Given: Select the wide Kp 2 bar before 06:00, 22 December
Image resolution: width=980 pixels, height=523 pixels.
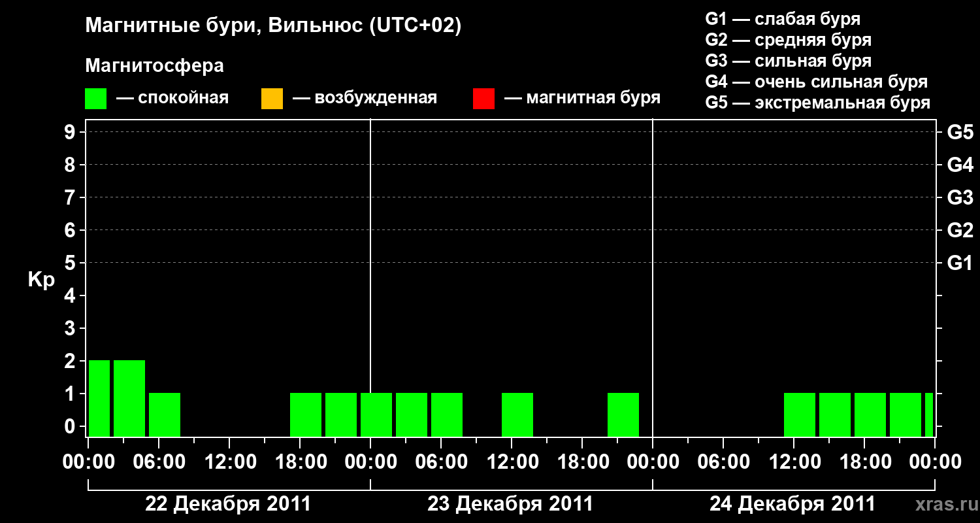Looking at the screenshot, I should coord(129,398).
